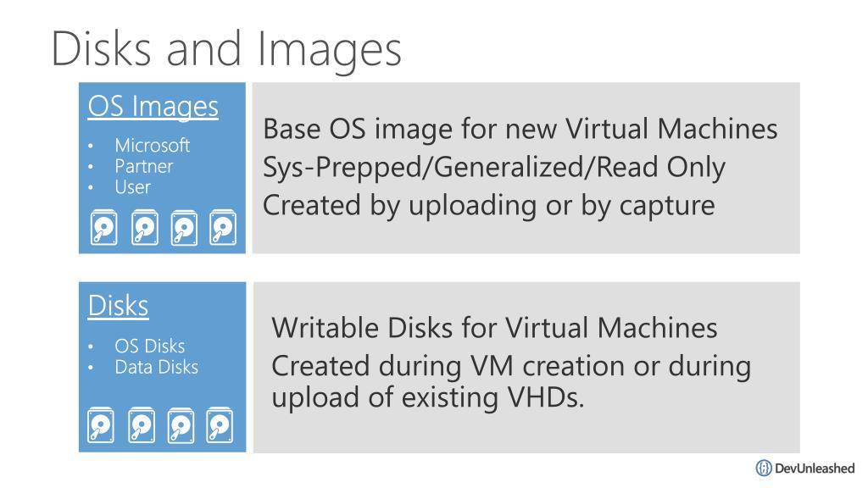Click the second disk icon in Disks panel
The width and height of the screenshot is (868, 488).
click(x=142, y=425)
